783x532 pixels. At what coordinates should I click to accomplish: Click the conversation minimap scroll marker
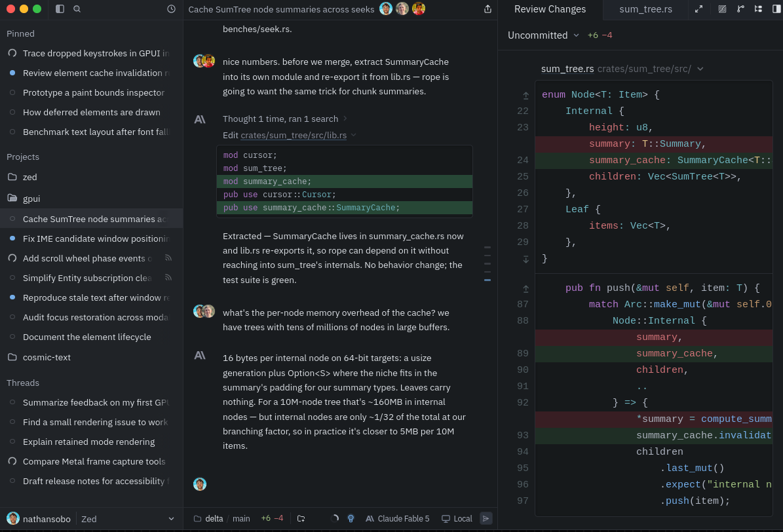(487, 280)
